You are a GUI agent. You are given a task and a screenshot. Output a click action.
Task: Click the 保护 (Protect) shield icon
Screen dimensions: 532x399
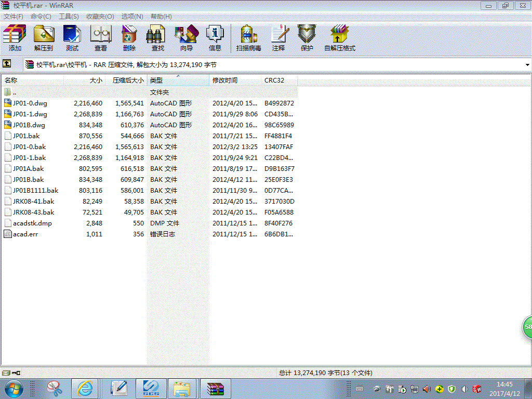click(307, 38)
